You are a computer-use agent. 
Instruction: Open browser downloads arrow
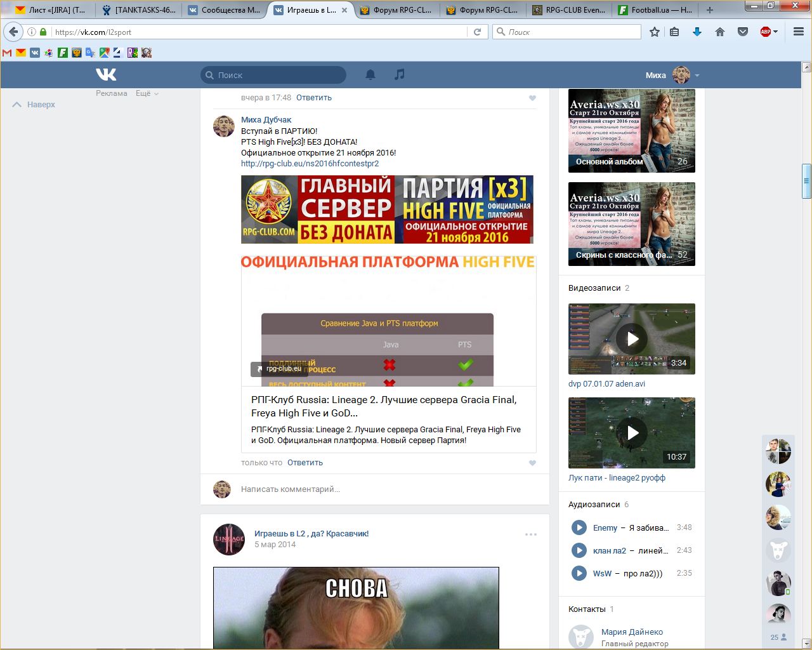click(697, 32)
